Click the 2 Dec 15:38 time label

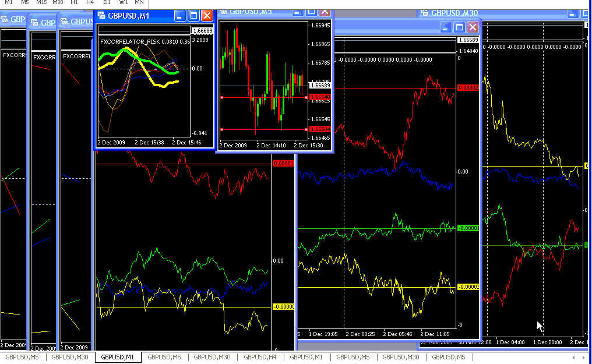pyautogui.click(x=150, y=143)
